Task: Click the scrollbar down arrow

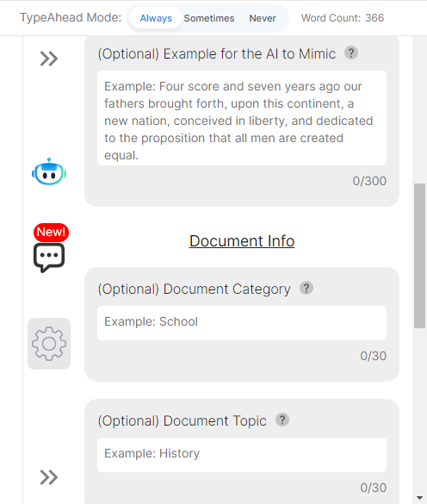Action: click(419, 498)
